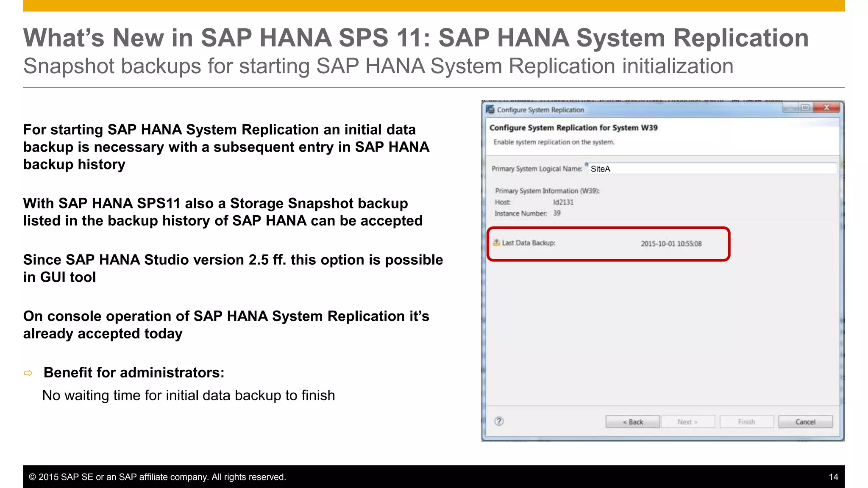The height and width of the screenshot is (488, 868).
Task: Click the Last Data Backup icon
Action: pyautogui.click(x=496, y=243)
